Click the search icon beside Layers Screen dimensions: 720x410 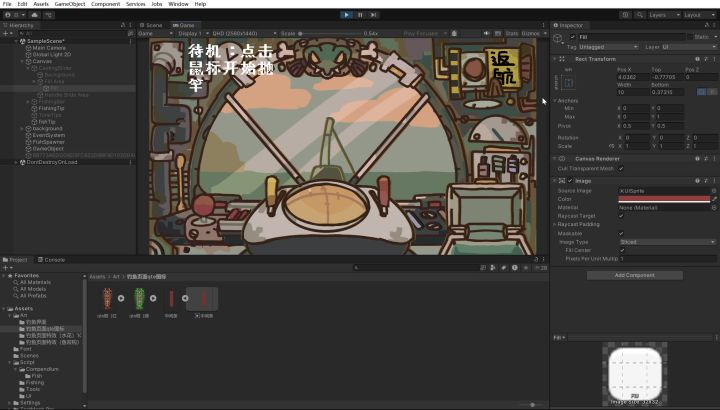point(640,15)
